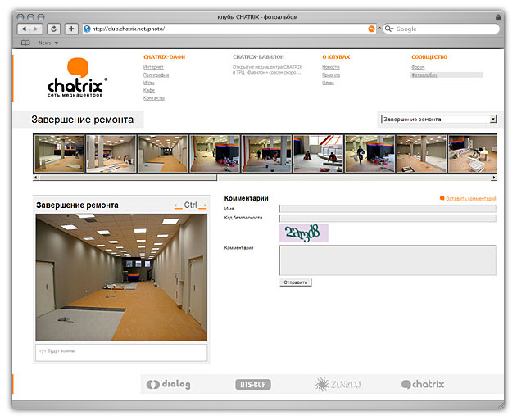Image resolution: width=517 pixels, height=420 pixels.
Task: Click the 'Кафе' link
Action: coord(149,90)
